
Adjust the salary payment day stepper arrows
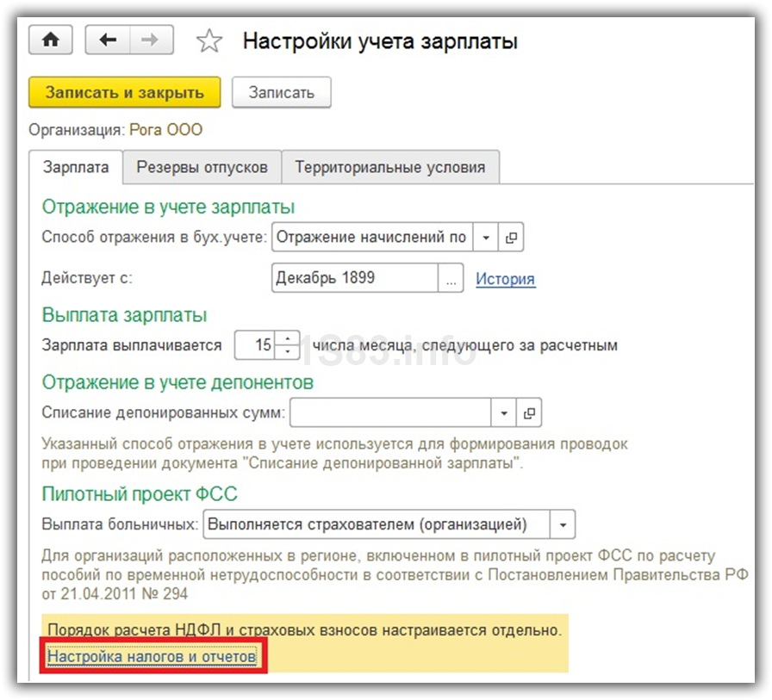coord(288,346)
